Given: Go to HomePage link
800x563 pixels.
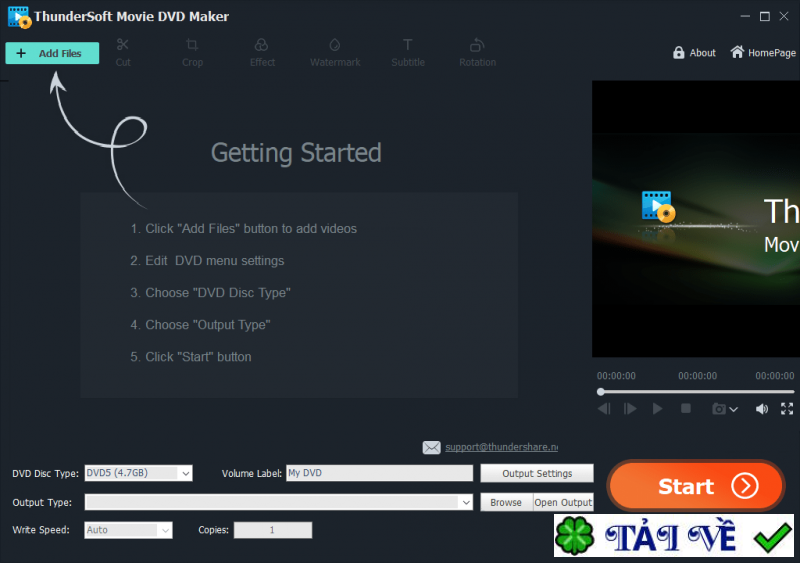Looking at the screenshot, I should click(763, 53).
